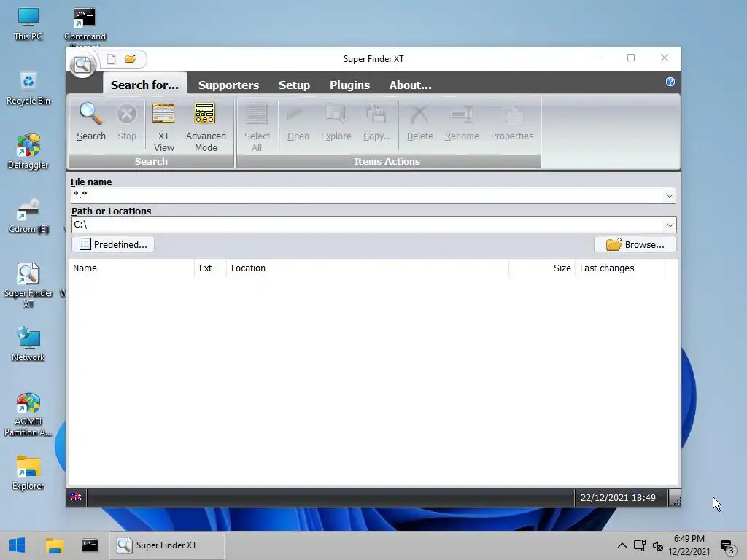Sort results by the Location column header
The width and height of the screenshot is (747, 560).
coord(368,268)
